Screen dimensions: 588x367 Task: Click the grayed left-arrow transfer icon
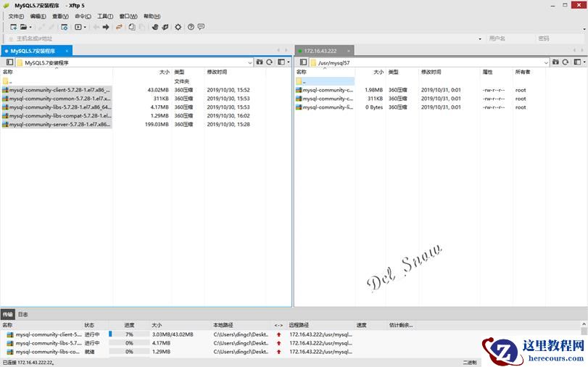click(x=96, y=27)
